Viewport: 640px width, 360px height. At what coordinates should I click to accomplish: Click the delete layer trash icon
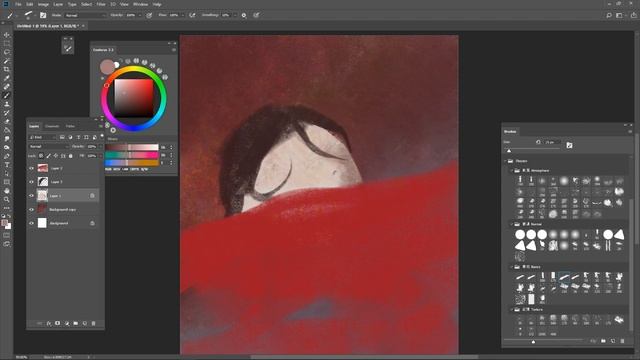tap(93, 323)
